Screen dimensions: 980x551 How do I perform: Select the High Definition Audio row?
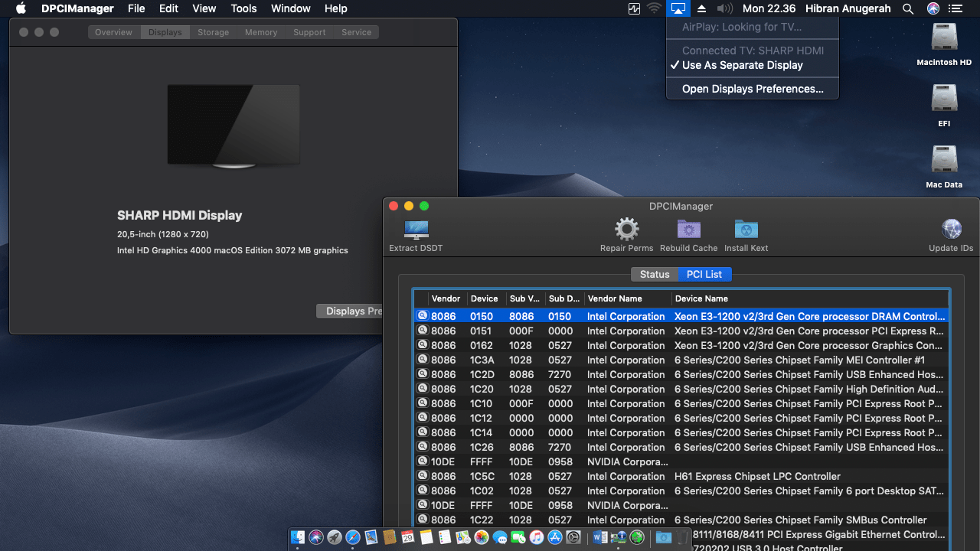681,389
